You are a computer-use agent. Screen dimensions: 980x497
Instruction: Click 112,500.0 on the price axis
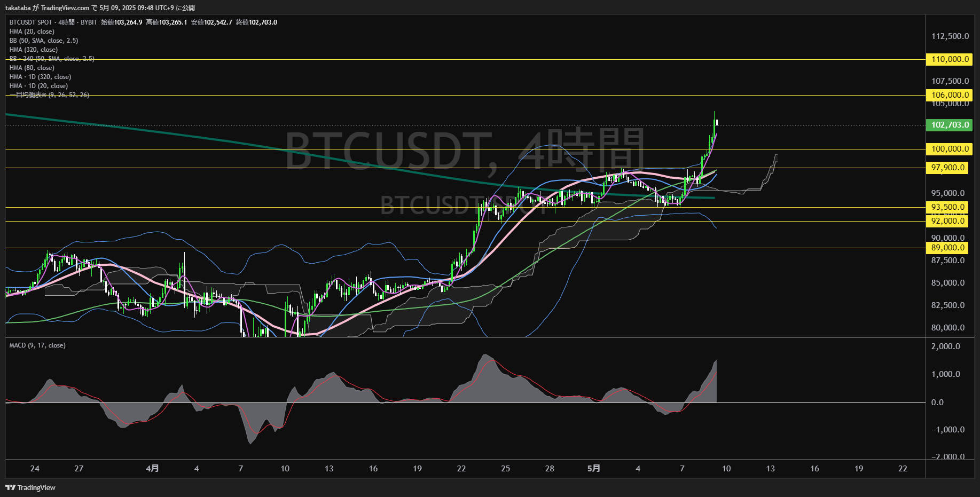[x=950, y=36]
